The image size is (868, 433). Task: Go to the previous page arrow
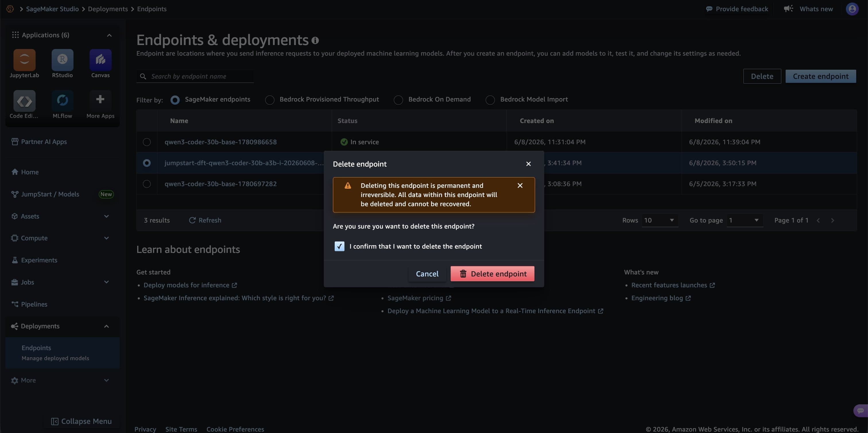tap(818, 221)
